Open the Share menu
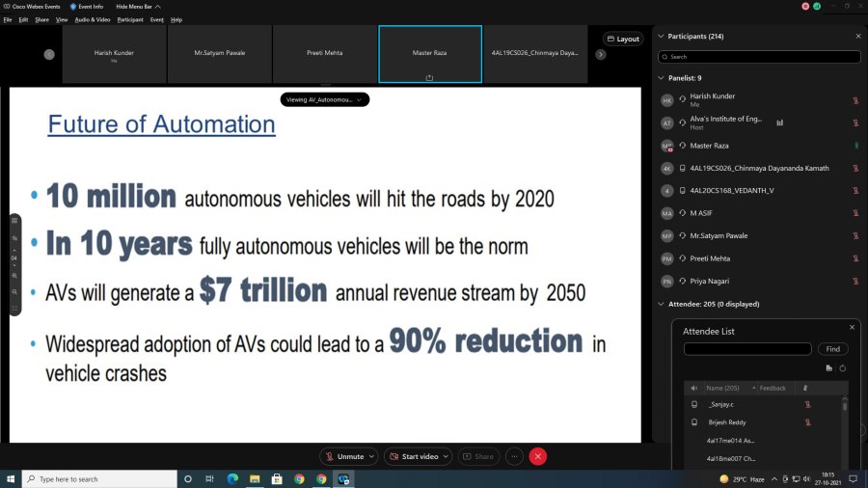 click(x=42, y=19)
